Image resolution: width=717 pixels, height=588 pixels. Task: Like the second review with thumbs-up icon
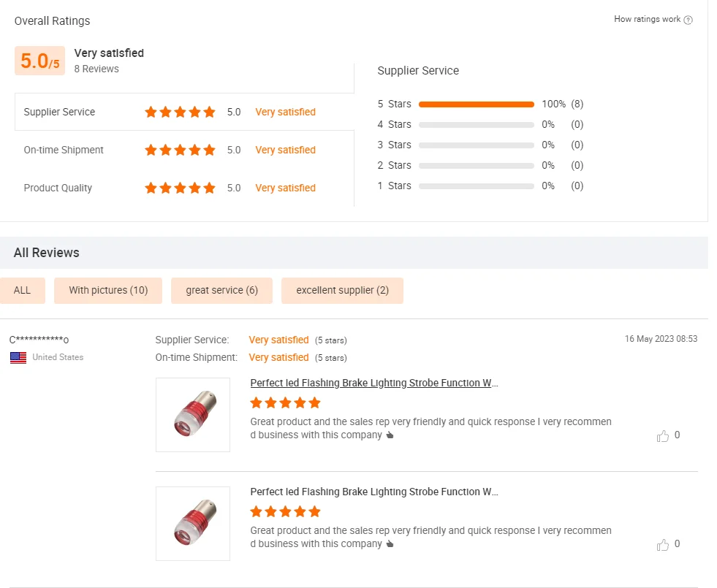663,545
